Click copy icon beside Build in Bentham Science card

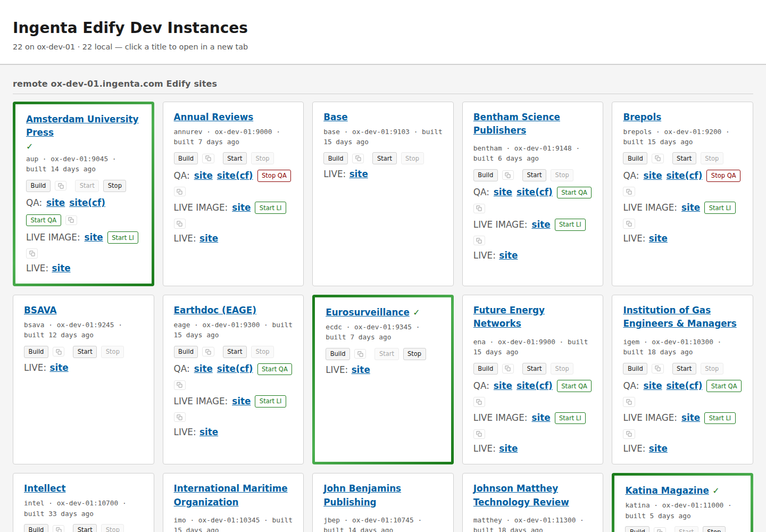pyautogui.click(x=508, y=175)
